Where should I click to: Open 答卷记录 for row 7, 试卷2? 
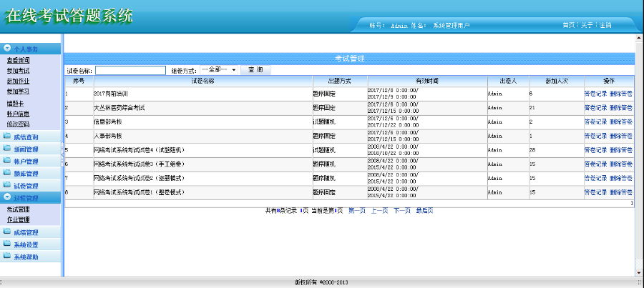pyautogui.click(x=595, y=178)
